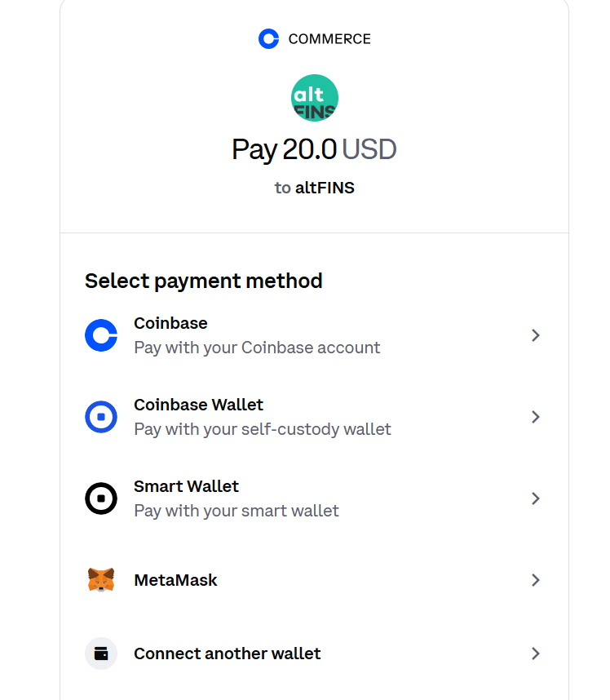610x700 pixels.
Task: Click the Coinbase Commerce logo icon
Action: point(268,38)
